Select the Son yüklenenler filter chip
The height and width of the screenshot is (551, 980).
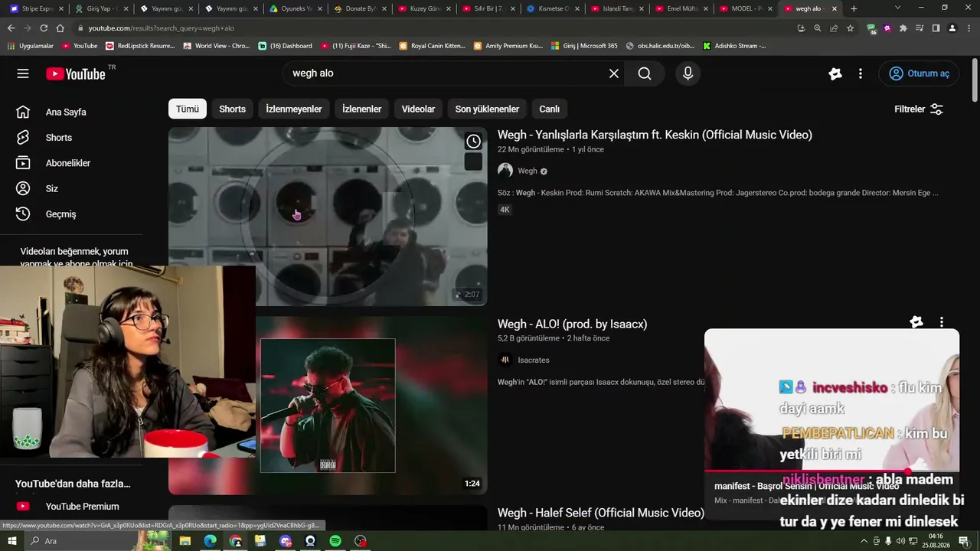pyautogui.click(x=487, y=109)
